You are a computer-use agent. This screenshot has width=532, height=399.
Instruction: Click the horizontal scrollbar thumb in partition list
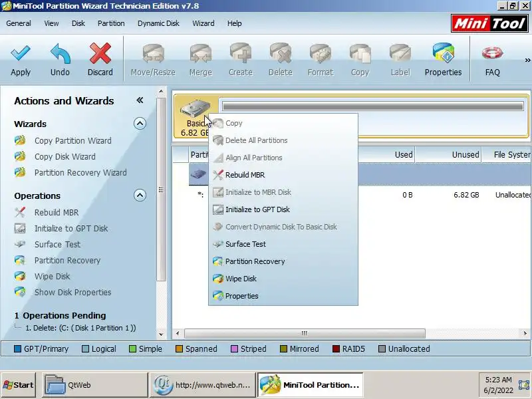305,333
